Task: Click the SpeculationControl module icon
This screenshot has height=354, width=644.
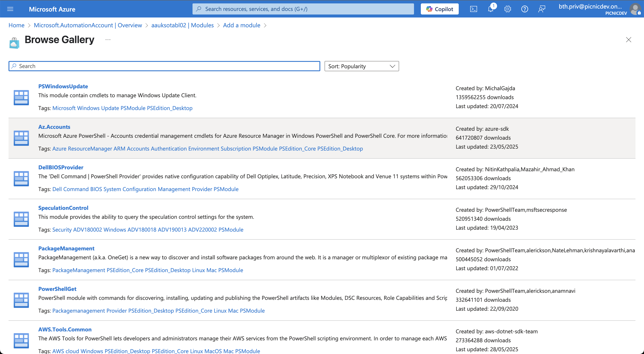Action: click(x=21, y=219)
